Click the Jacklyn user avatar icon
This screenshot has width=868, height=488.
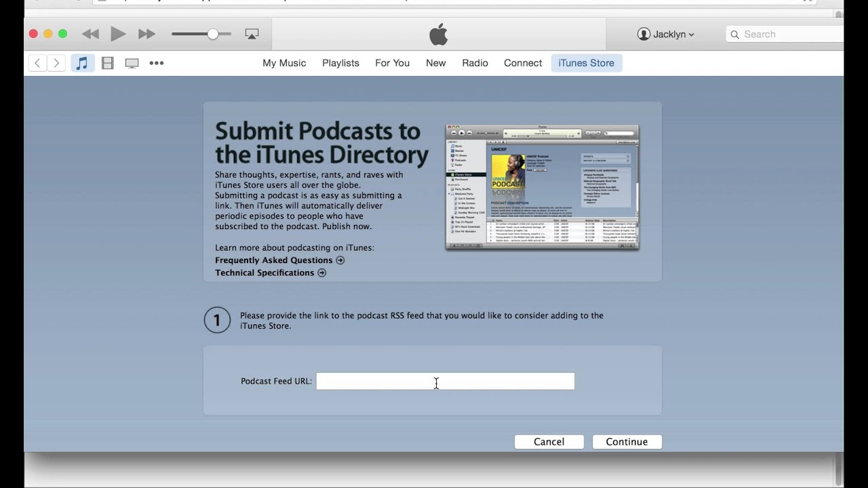(x=644, y=34)
